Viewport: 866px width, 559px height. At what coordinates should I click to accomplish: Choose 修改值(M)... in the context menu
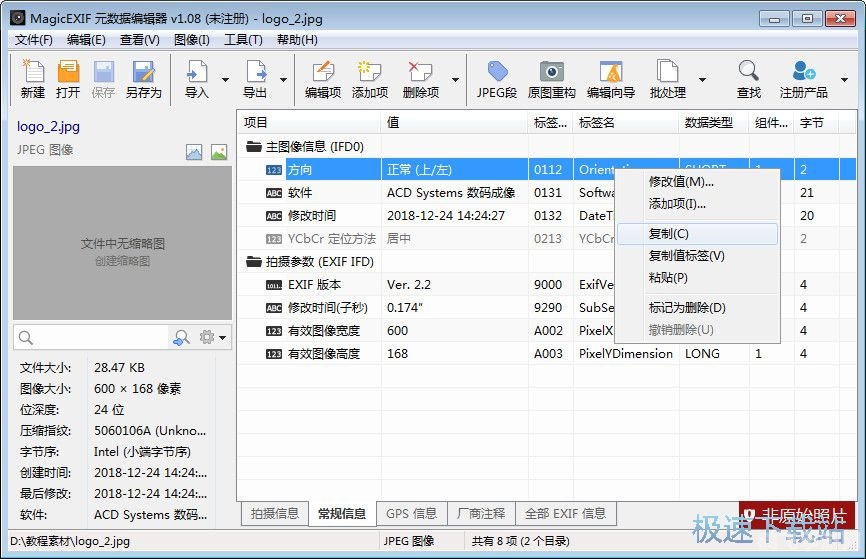pyautogui.click(x=697, y=182)
